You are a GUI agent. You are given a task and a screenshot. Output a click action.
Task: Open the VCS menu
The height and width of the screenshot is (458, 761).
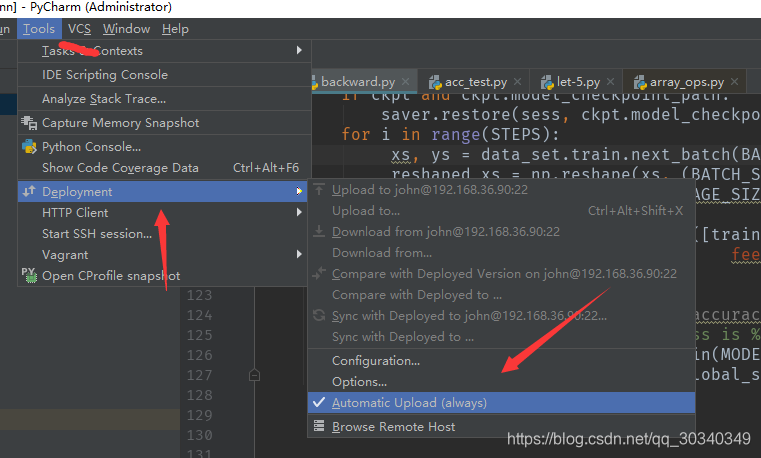tap(79, 29)
